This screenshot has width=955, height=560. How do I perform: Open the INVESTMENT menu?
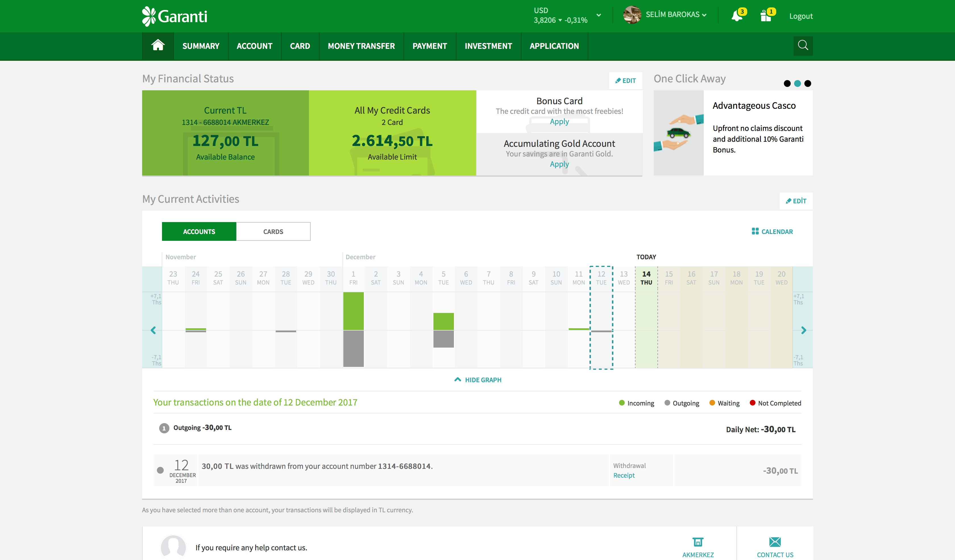[x=488, y=46]
